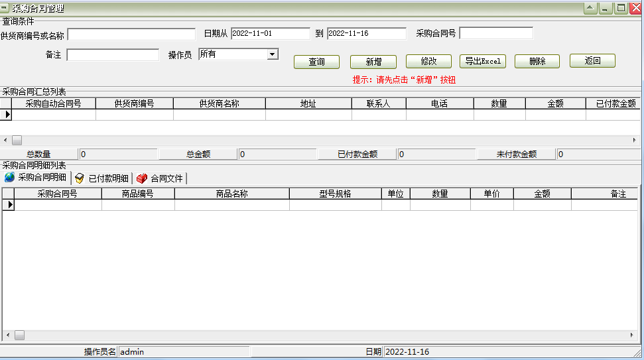Click the detail list row indicator arrow
Image resolution: width=644 pixels, height=360 pixels.
(9, 204)
